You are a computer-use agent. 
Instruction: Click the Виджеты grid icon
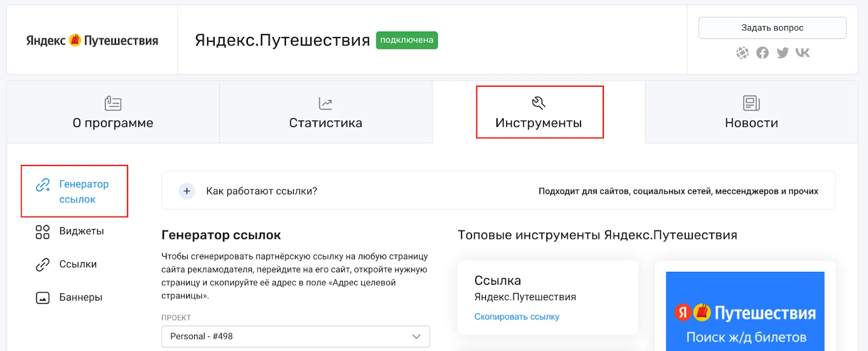tap(42, 232)
